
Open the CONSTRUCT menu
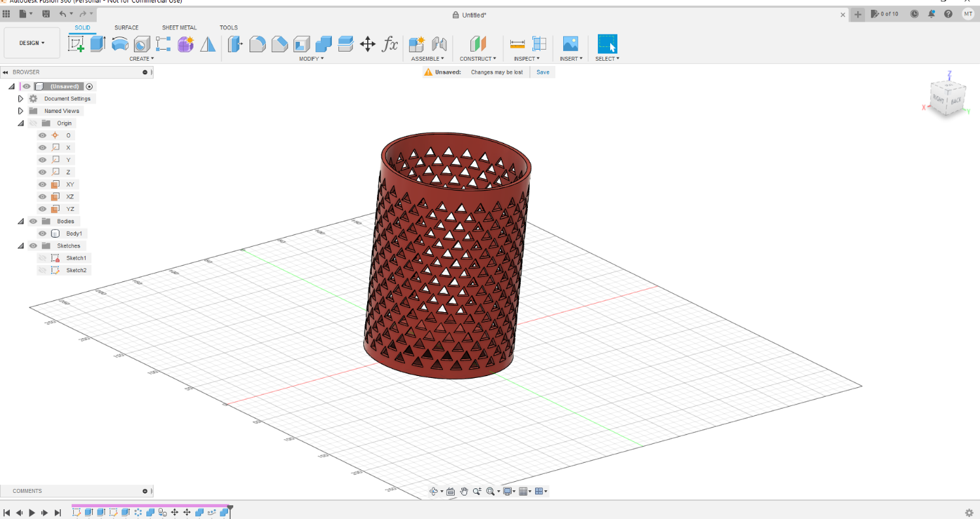tap(478, 59)
